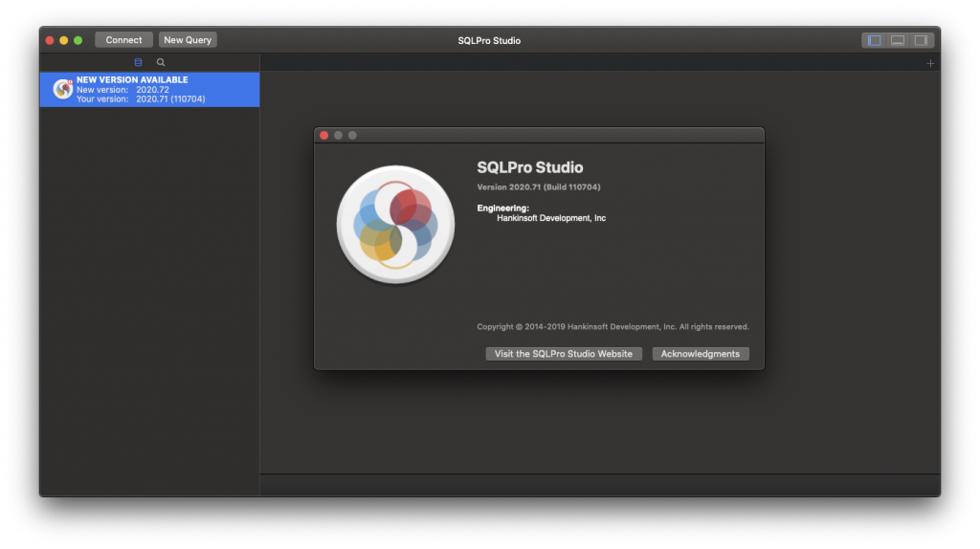The image size is (980, 549).
Task: Click the SQLPro Studio heading in About
Action: click(529, 167)
